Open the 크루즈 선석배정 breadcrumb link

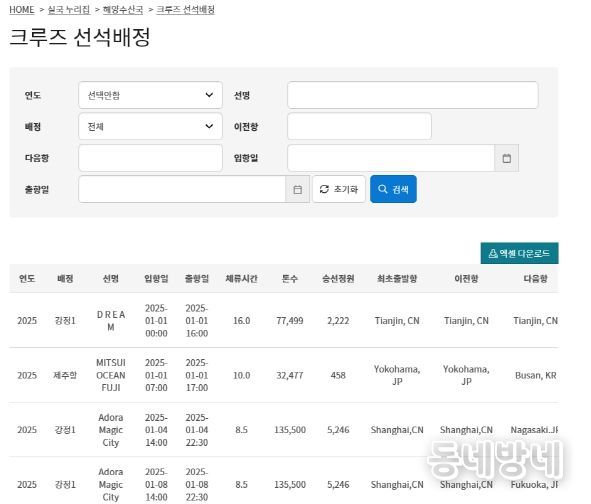(x=185, y=10)
